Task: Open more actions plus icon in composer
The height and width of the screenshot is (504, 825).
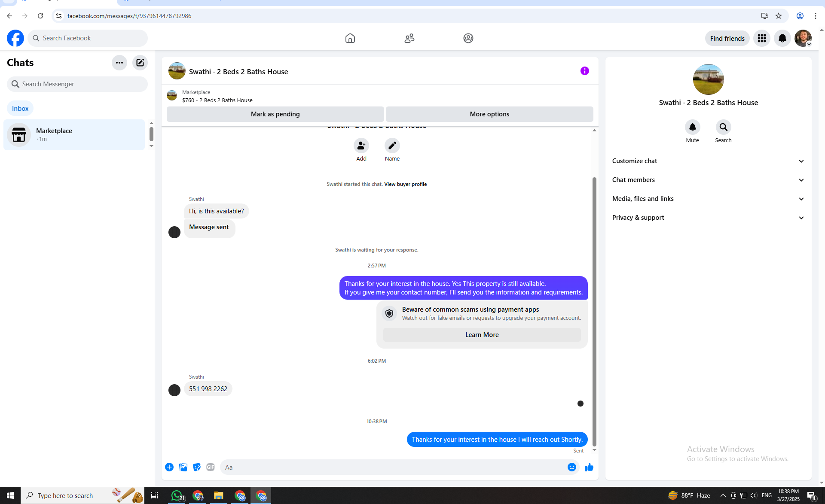Action: tap(169, 467)
